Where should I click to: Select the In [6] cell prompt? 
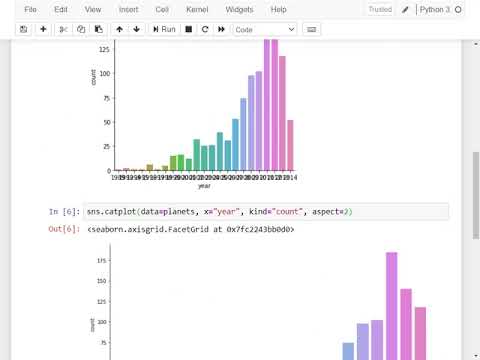coord(64,212)
